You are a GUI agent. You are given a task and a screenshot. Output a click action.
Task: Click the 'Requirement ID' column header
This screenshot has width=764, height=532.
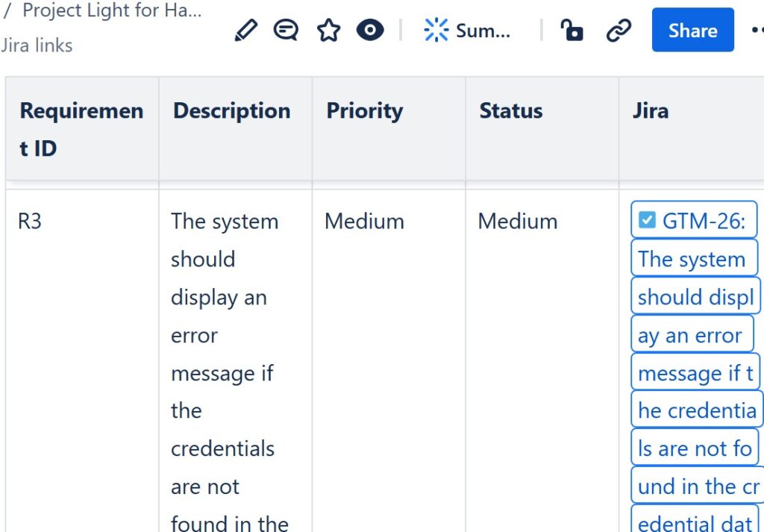pyautogui.click(x=82, y=129)
